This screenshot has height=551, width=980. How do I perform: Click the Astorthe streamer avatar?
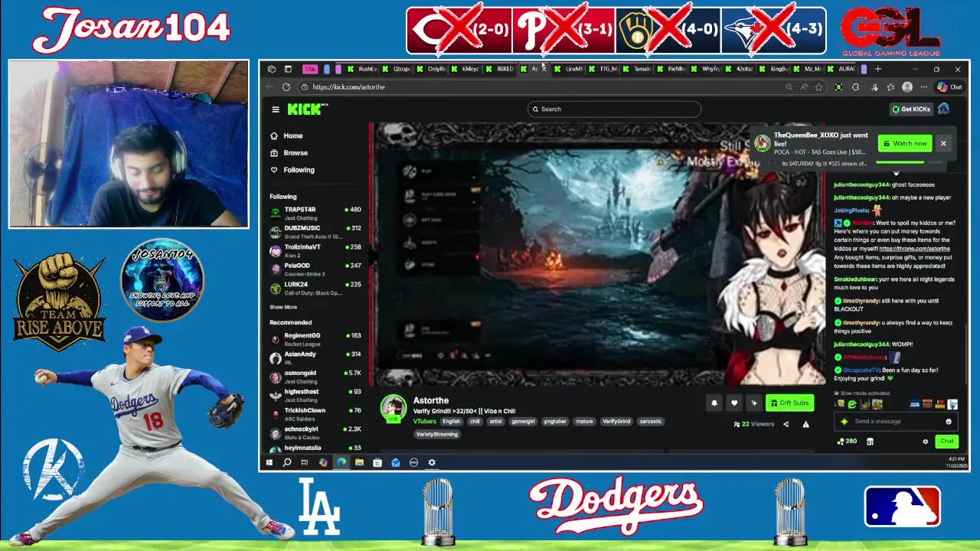pyautogui.click(x=394, y=408)
